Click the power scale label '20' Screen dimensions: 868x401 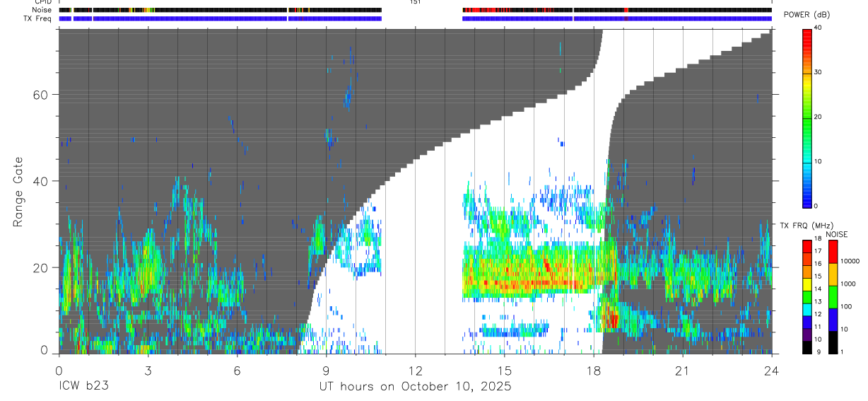818,117
